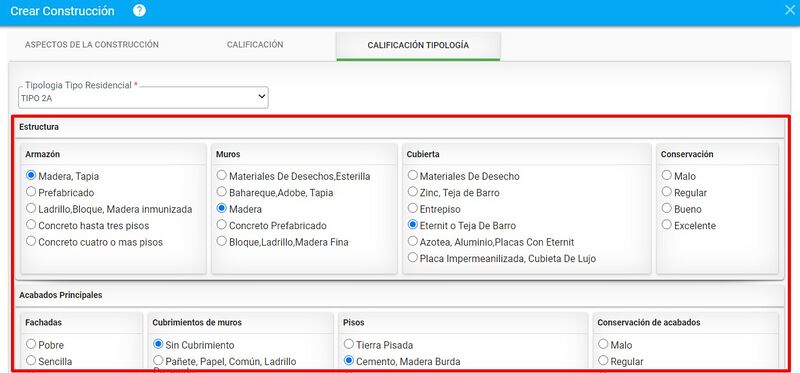This screenshot has width=800, height=373.
Task: Select Madera under Muros
Action: coord(221,208)
